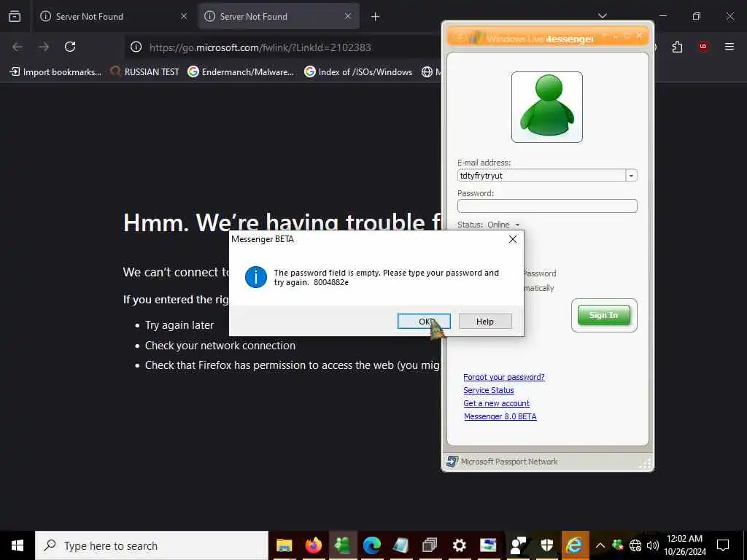Open the E-mail address dropdown arrow

pos(631,176)
